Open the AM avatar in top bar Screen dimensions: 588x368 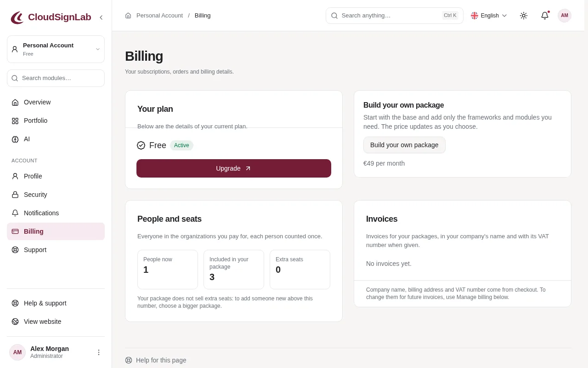(565, 16)
